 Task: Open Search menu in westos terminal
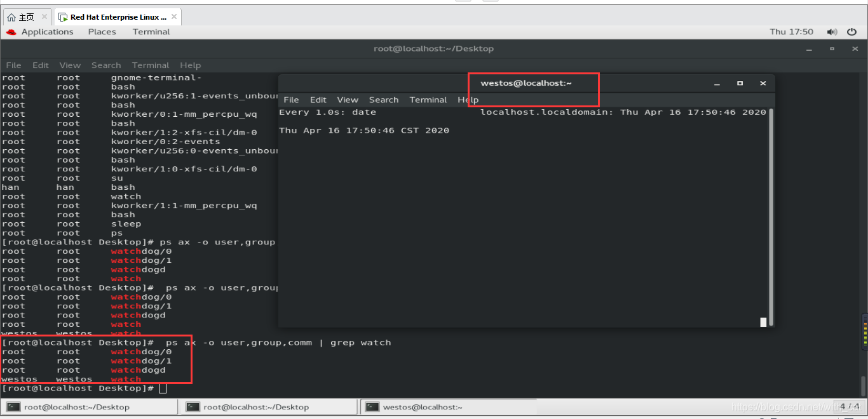coord(384,100)
